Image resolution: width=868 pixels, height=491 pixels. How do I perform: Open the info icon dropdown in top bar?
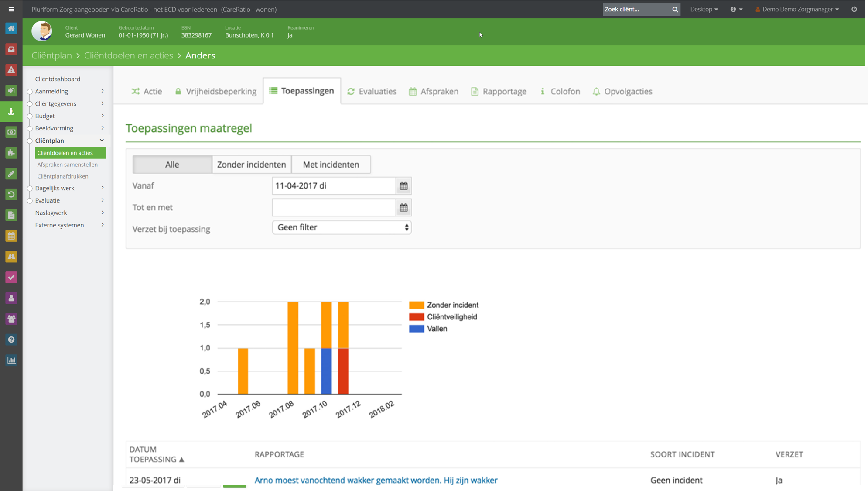[x=736, y=9]
